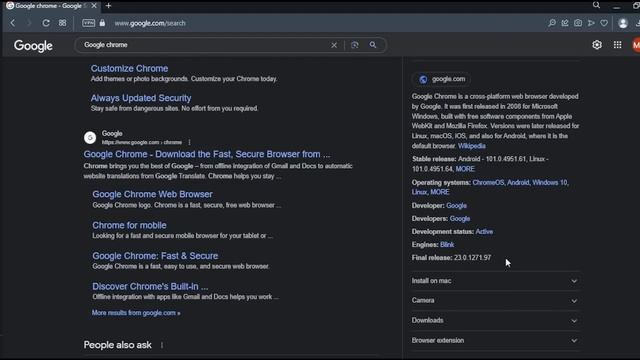Viewport: 640px width, 360px height.
Task: Open People also ask options dots
Action: (162, 345)
